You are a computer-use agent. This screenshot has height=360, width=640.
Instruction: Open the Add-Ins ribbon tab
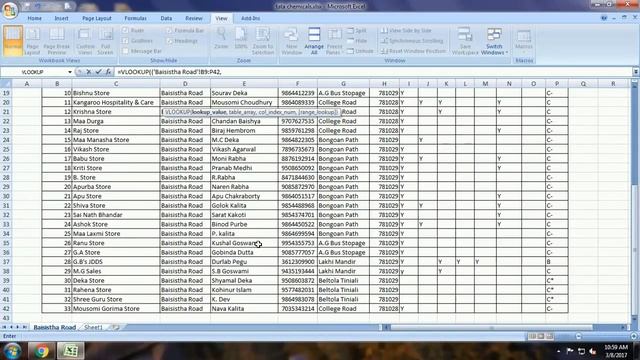tap(250, 18)
